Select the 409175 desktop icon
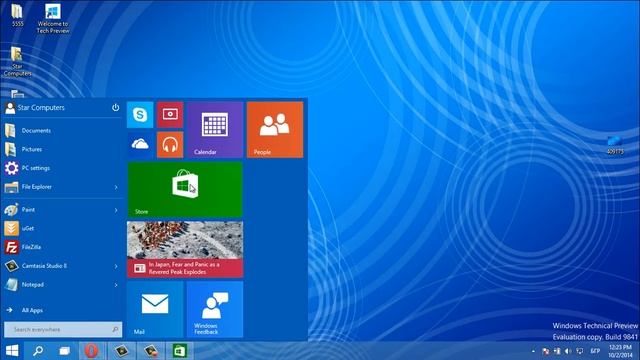The height and width of the screenshot is (360, 640). click(x=615, y=145)
